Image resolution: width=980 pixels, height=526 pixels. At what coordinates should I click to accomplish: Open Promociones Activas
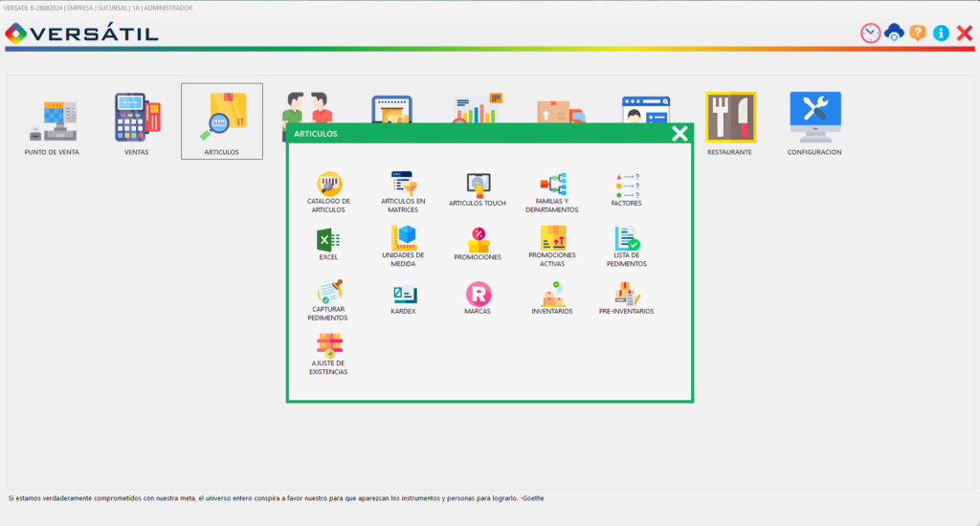[x=552, y=246]
